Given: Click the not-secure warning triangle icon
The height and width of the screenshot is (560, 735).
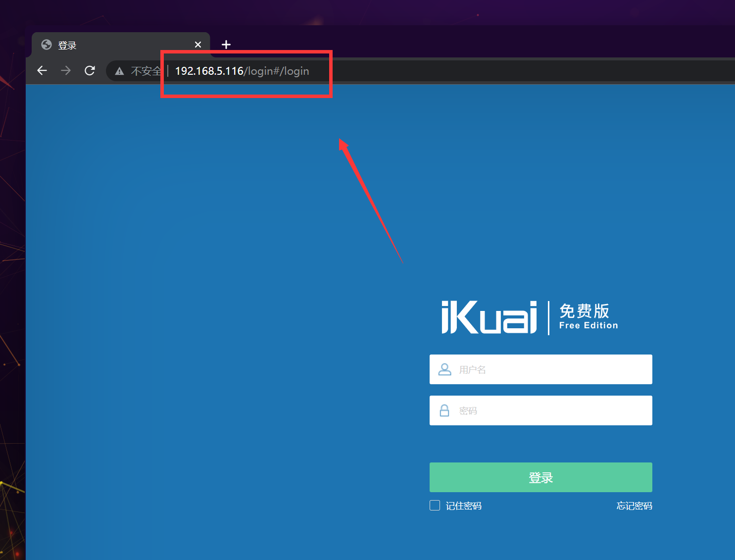Looking at the screenshot, I should point(119,71).
